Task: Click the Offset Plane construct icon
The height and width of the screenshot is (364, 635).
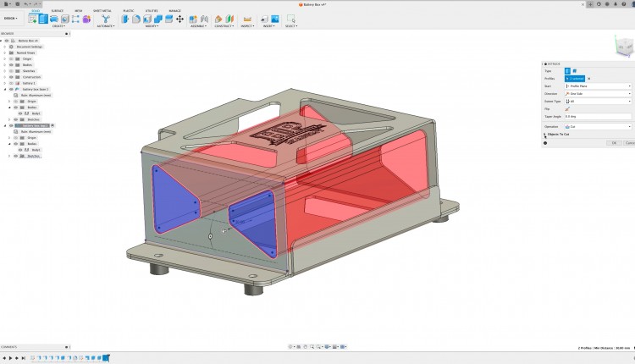Action: pyautogui.click(x=218, y=19)
